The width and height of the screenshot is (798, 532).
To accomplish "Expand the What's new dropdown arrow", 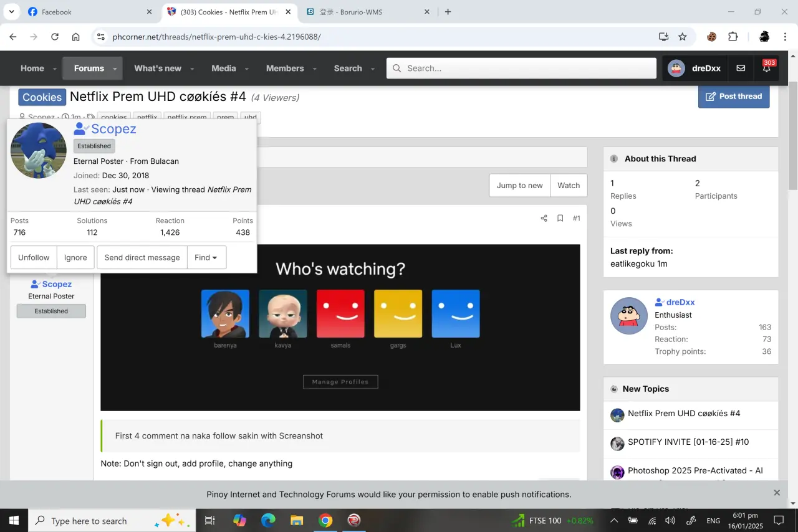I will click(x=192, y=69).
